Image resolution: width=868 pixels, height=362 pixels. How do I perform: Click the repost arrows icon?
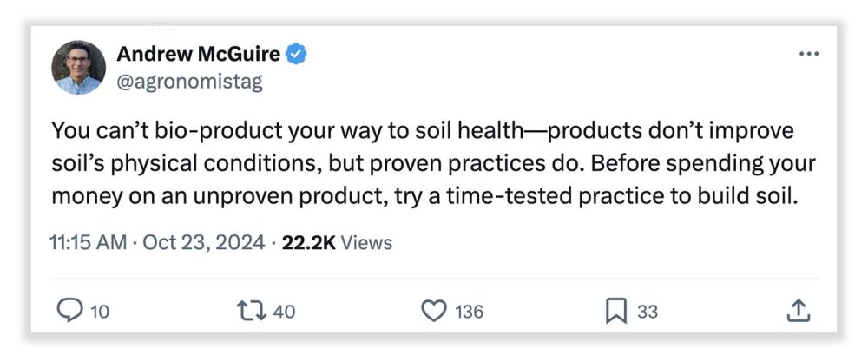click(x=252, y=311)
